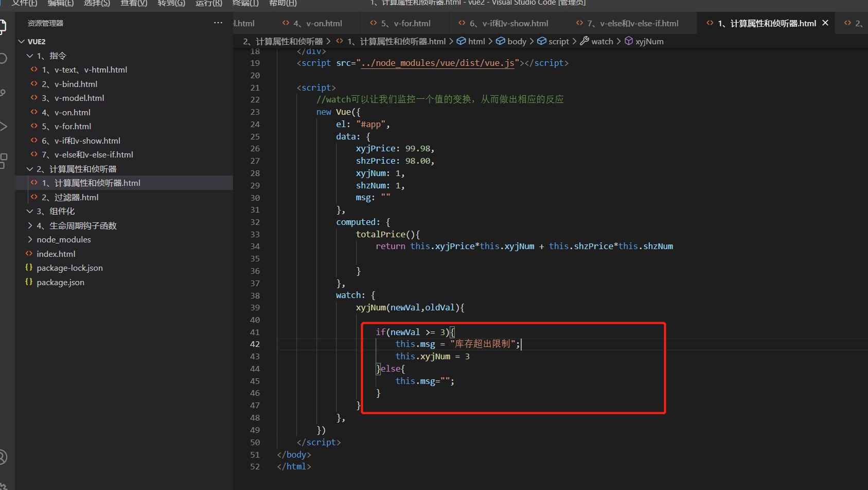Click the wrench icon beside watch breadcrumb

click(x=584, y=41)
